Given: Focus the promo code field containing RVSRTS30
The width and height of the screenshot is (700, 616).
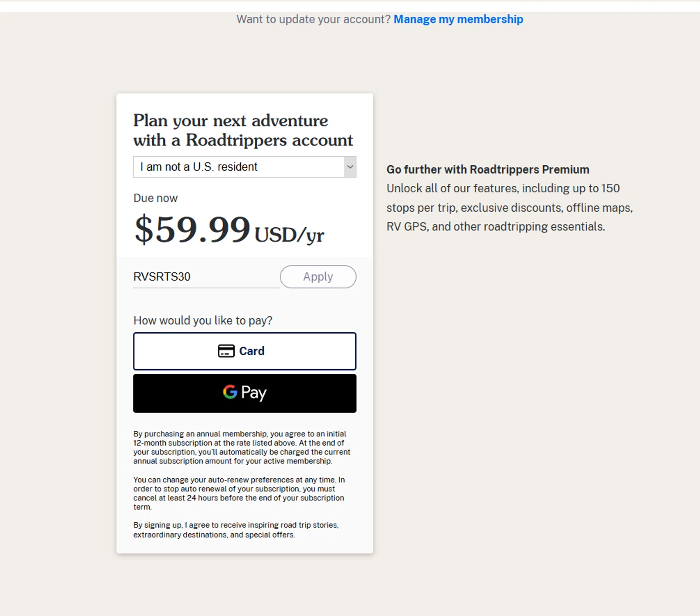Looking at the screenshot, I should (205, 277).
